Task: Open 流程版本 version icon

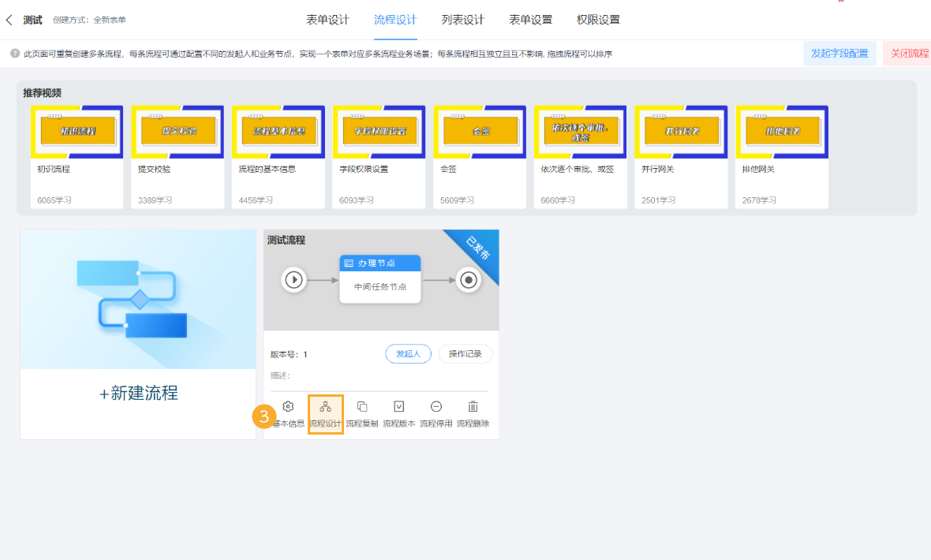Action: point(398,407)
